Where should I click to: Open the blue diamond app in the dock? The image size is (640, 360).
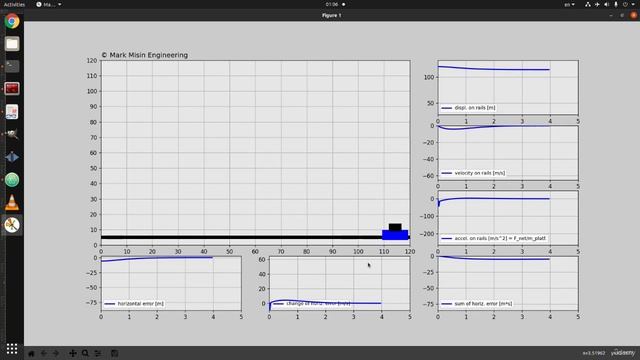tap(12, 157)
